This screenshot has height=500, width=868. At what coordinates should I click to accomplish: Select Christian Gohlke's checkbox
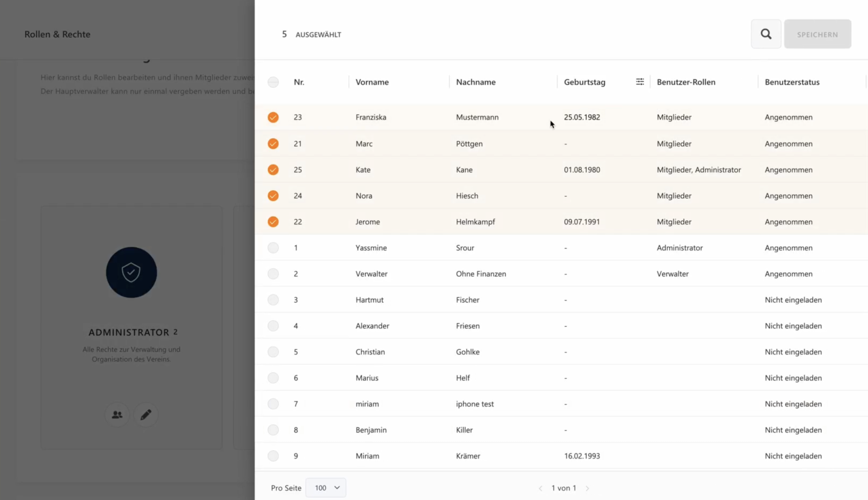273,352
